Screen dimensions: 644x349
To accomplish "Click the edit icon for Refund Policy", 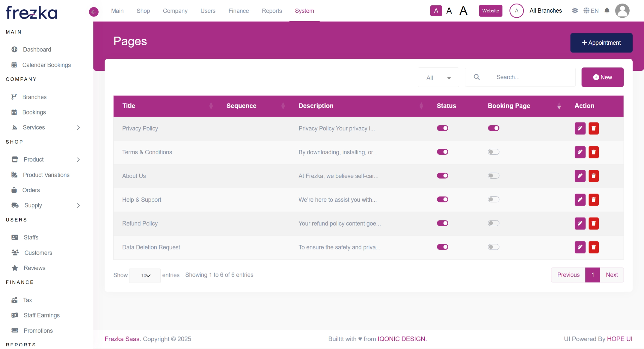I will click(580, 224).
